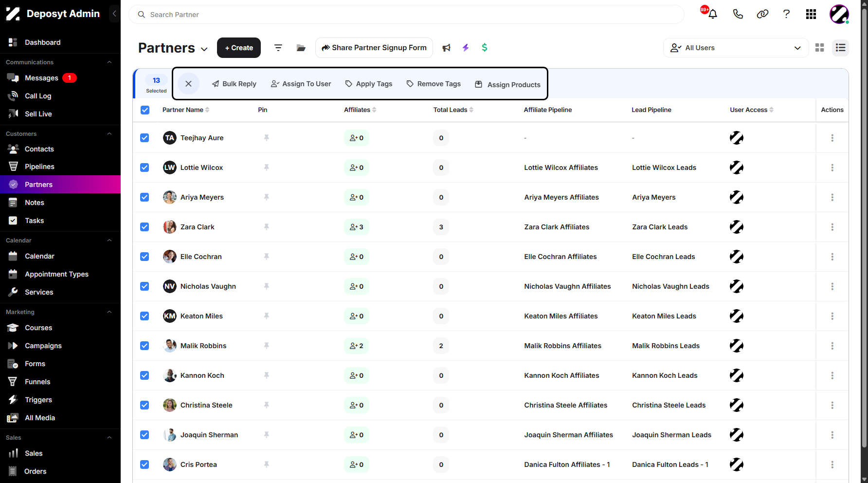Click the Create button

[239, 48]
